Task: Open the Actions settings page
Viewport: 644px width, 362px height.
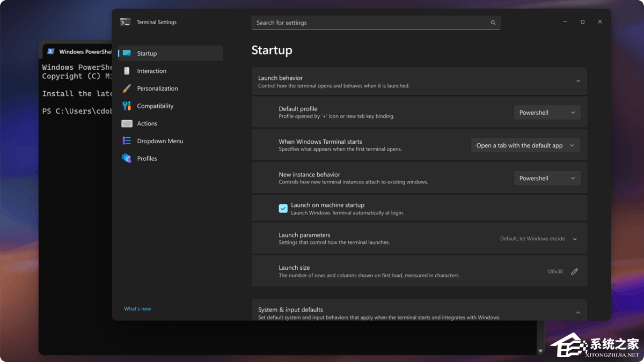Action: (171, 123)
